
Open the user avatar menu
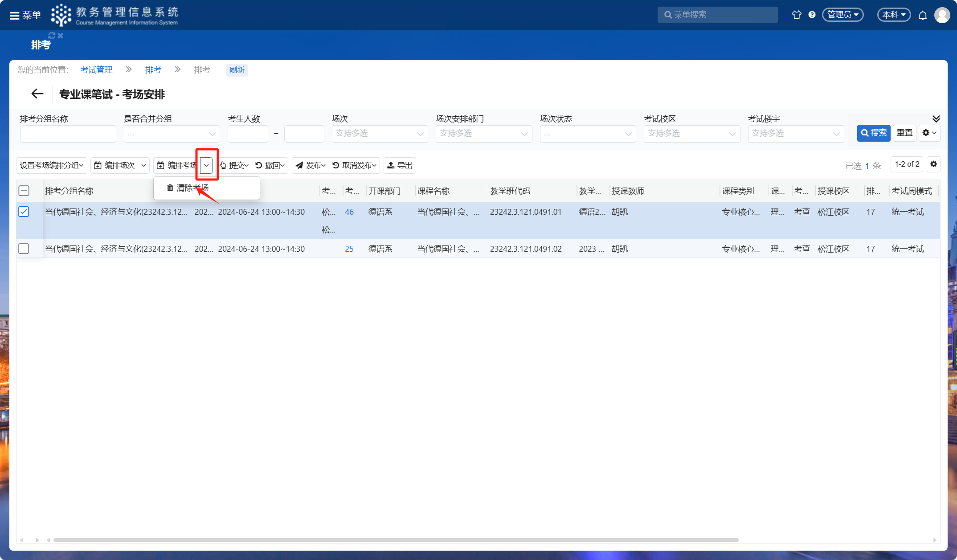942,15
